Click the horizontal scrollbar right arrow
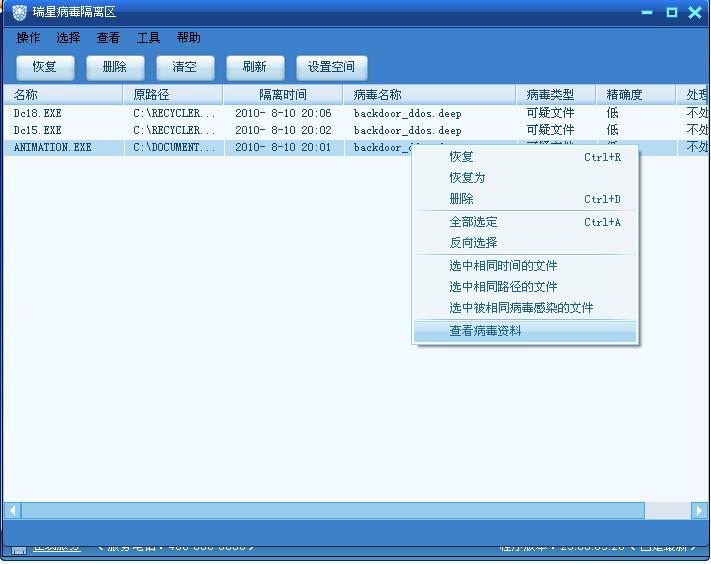 coord(699,511)
